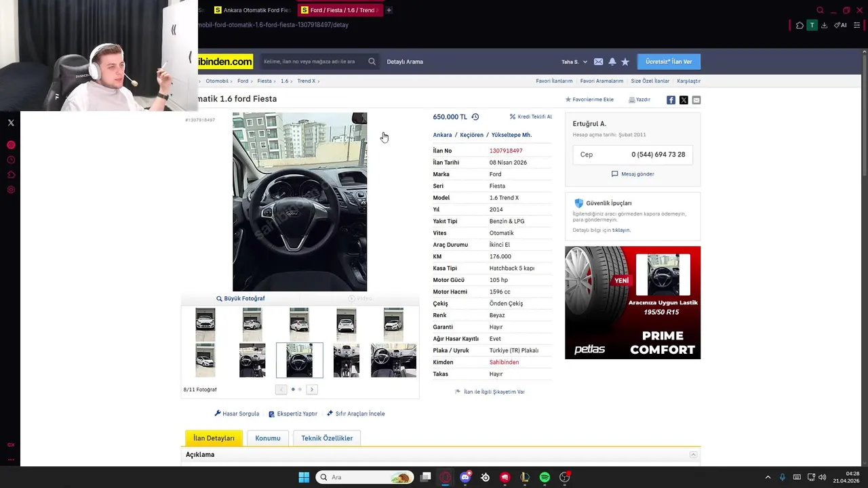The width and height of the screenshot is (868, 488).
Task: Open Sıfır Araçları İncele link
Action: [356, 413]
